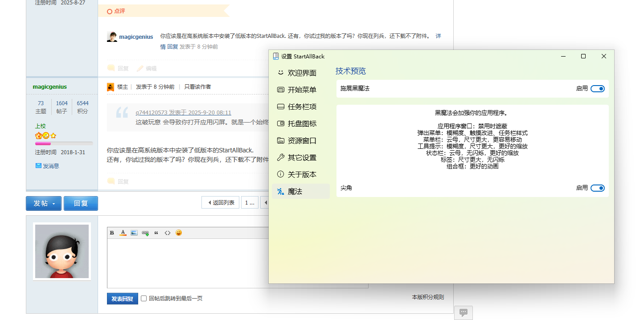The height and width of the screenshot is (320, 644).
Task: Click 回复 link before 发表于 8 分钟前 in comment
Action: point(172,46)
